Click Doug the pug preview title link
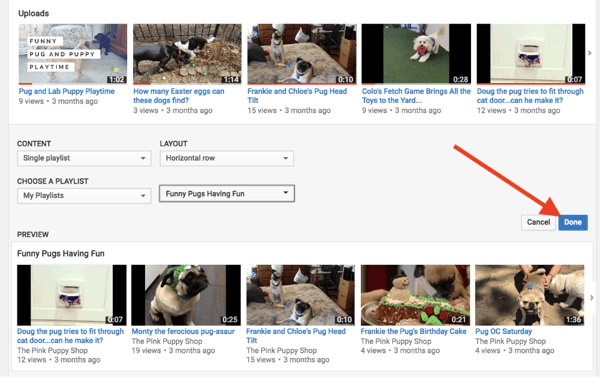This screenshot has height=378, width=600. 70,336
